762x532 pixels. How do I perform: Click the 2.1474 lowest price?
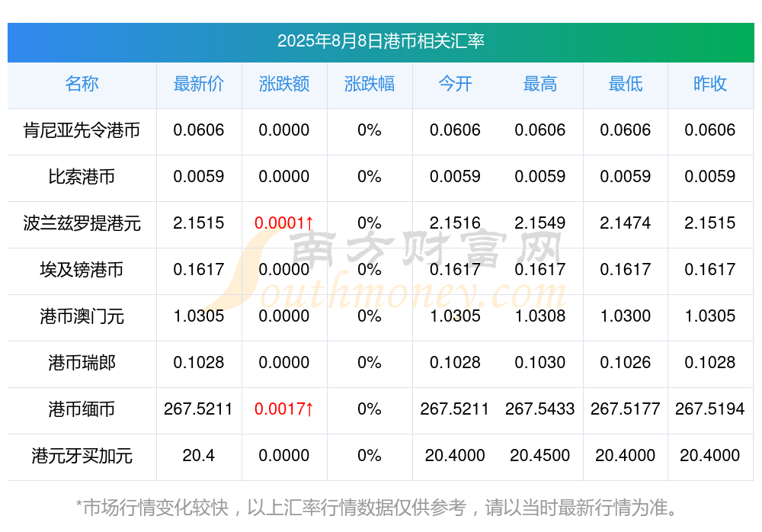coord(626,223)
